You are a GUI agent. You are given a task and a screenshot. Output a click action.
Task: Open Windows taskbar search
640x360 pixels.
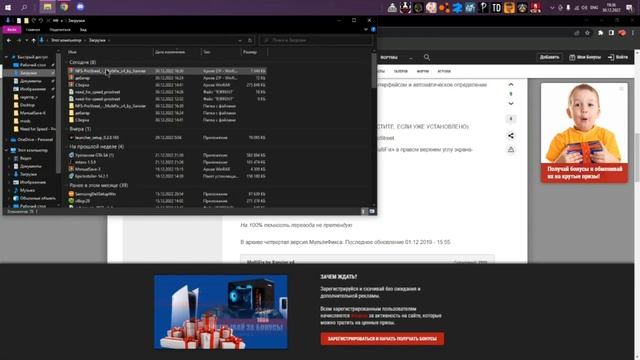24,7
